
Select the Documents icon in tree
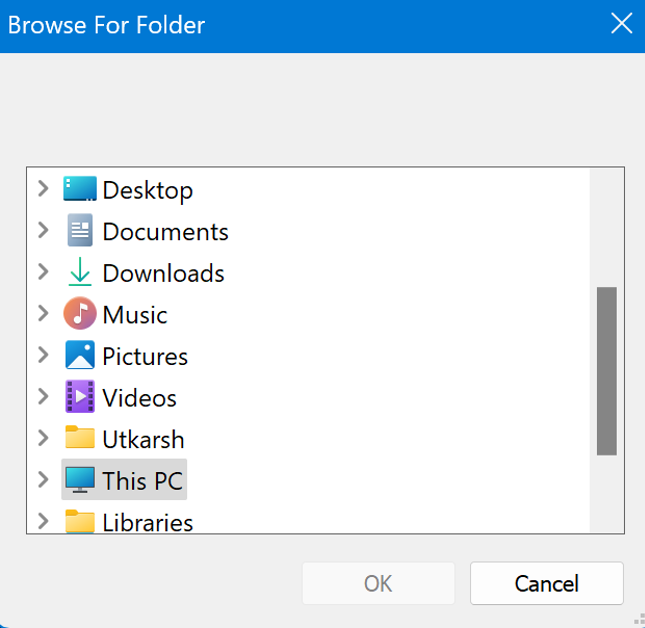(x=80, y=231)
